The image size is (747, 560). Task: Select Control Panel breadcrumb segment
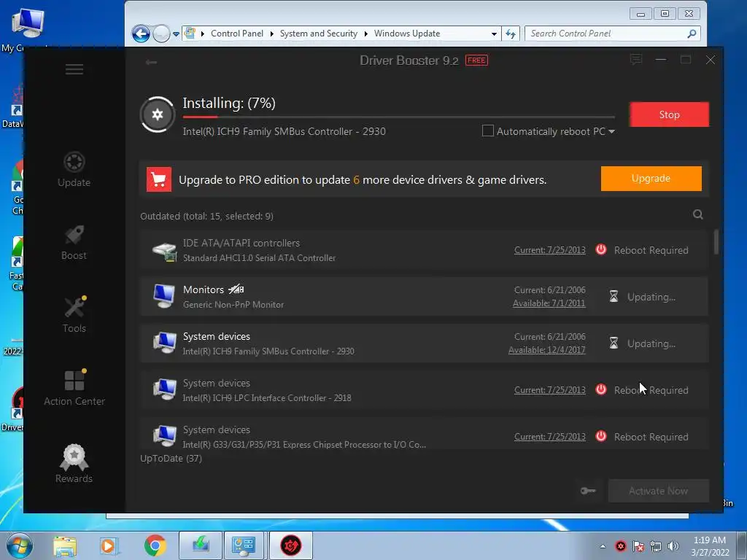(x=237, y=34)
